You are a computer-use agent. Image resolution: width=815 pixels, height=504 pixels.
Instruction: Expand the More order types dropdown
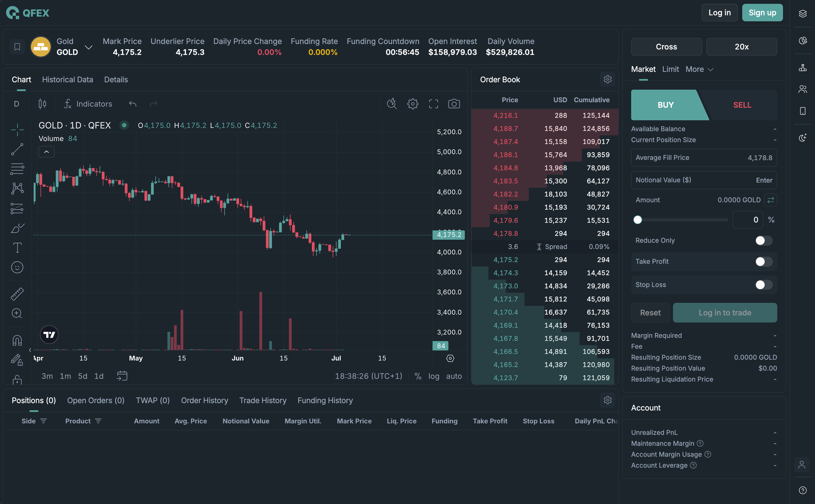(699, 69)
